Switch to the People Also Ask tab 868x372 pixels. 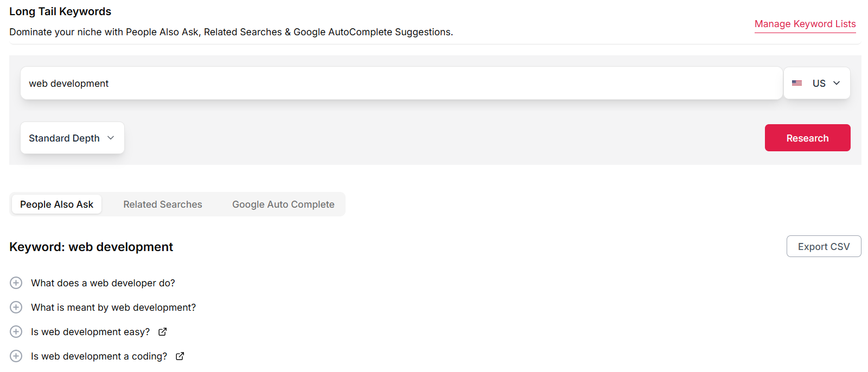(56, 204)
